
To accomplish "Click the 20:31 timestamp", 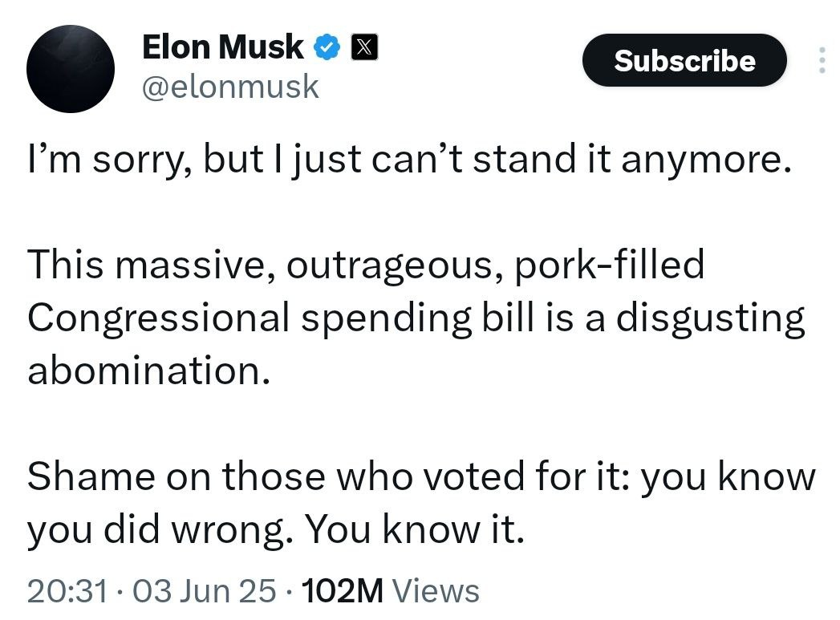I will click(67, 592).
